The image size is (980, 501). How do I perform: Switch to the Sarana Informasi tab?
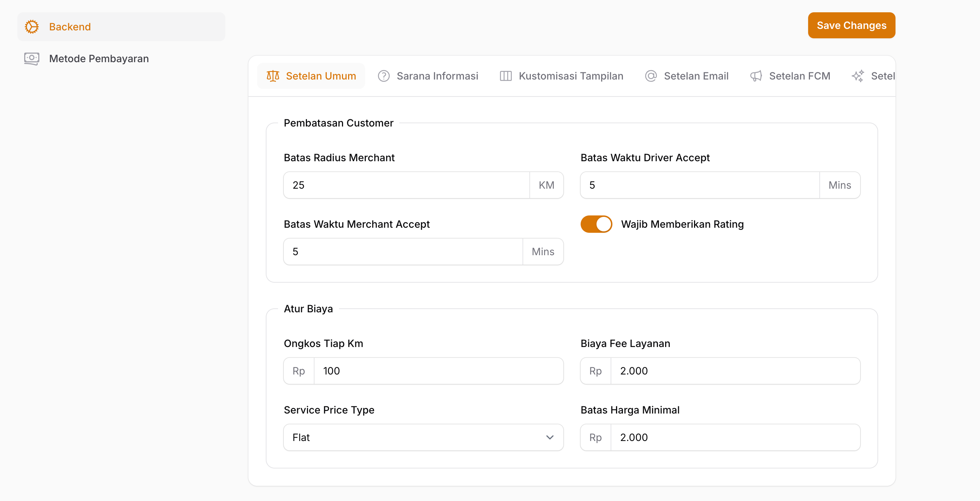click(437, 76)
